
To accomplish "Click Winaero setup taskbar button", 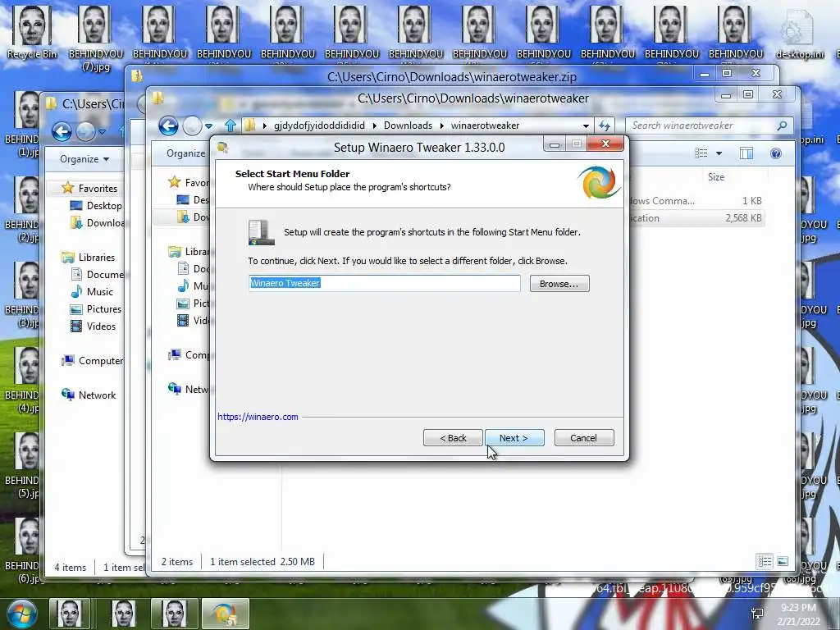I will (225, 614).
